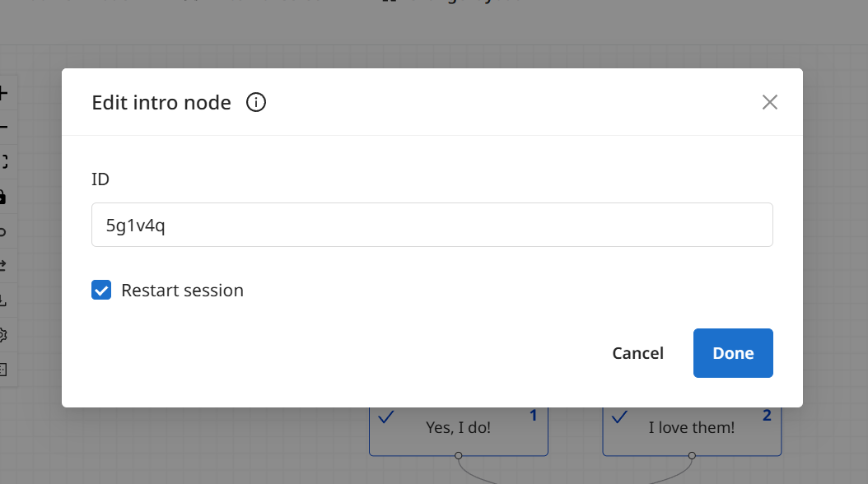
Task: Open settings via the gear icon
Action: pyautogui.click(x=2, y=335)
